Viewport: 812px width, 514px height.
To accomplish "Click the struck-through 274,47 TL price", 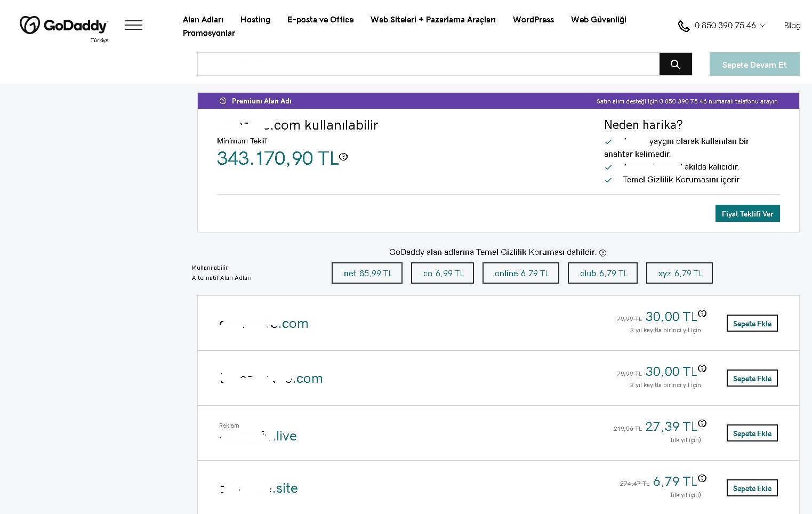I will point(634,484).
